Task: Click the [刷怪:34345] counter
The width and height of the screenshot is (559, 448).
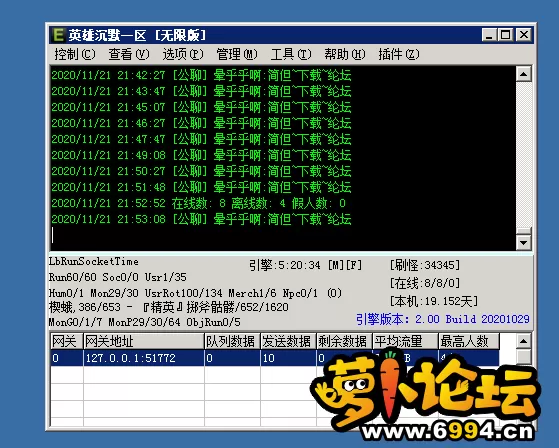Action: tap(425, 265)
